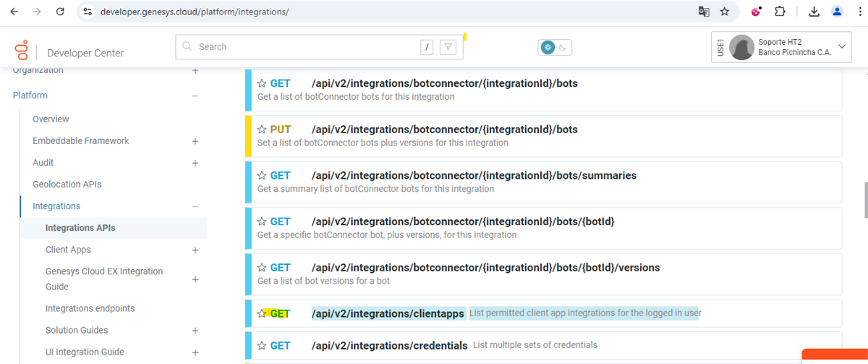Open the search filter funnel
The height and width of the screenshot is (364, 868).
448,47
